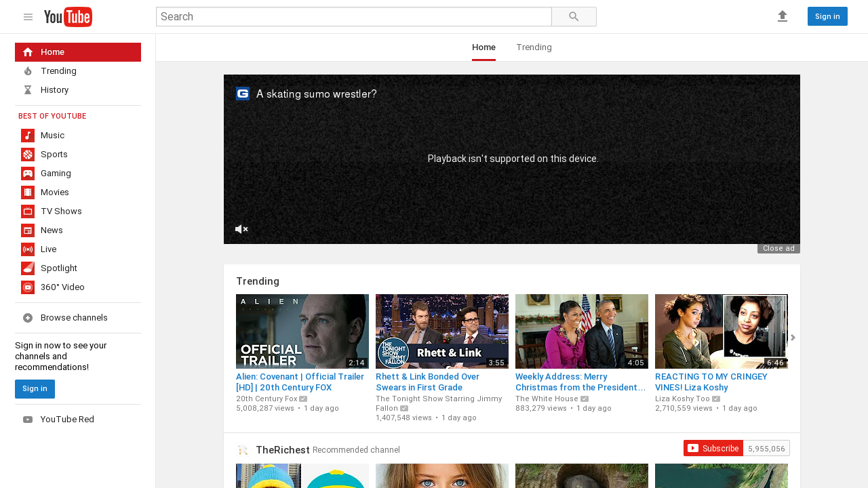Click the Music note icon
The height and width of the screenshot is (488, 868).
tap(28, 136)
